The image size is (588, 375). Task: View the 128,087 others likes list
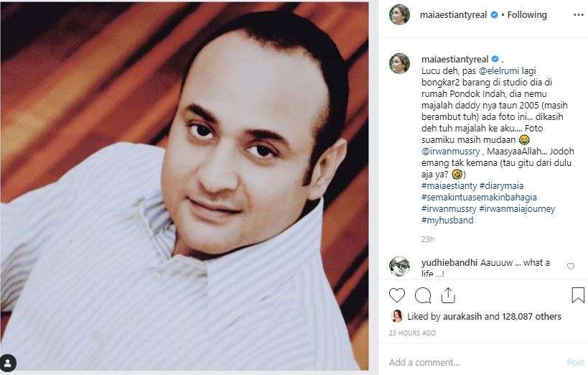coord(531,316)
